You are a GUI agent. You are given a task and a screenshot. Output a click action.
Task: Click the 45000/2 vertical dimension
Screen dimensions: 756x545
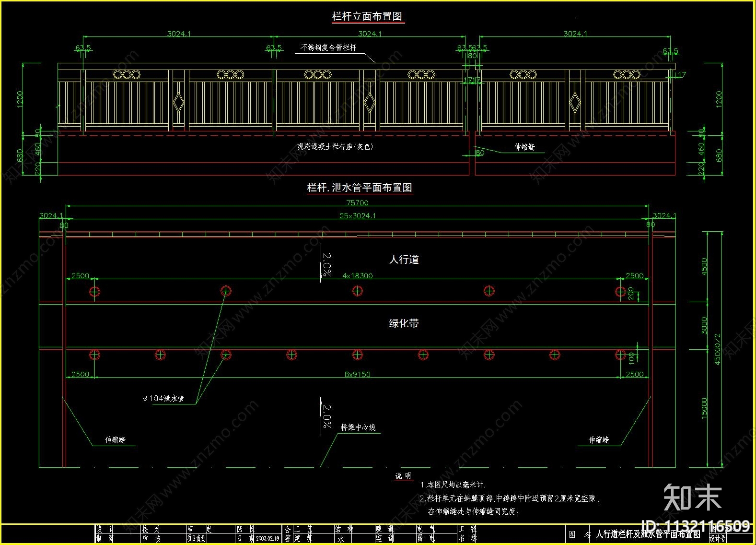point(718,349)
